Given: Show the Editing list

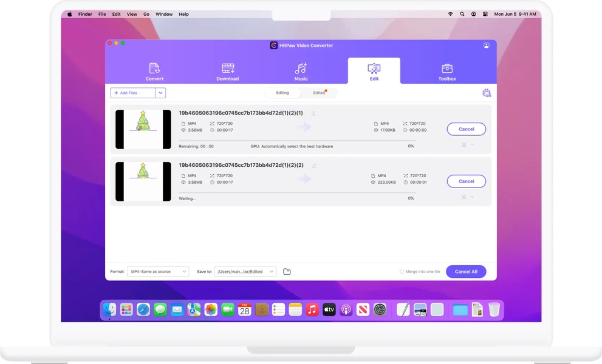Looking at the screenshot, I should 282,93.
